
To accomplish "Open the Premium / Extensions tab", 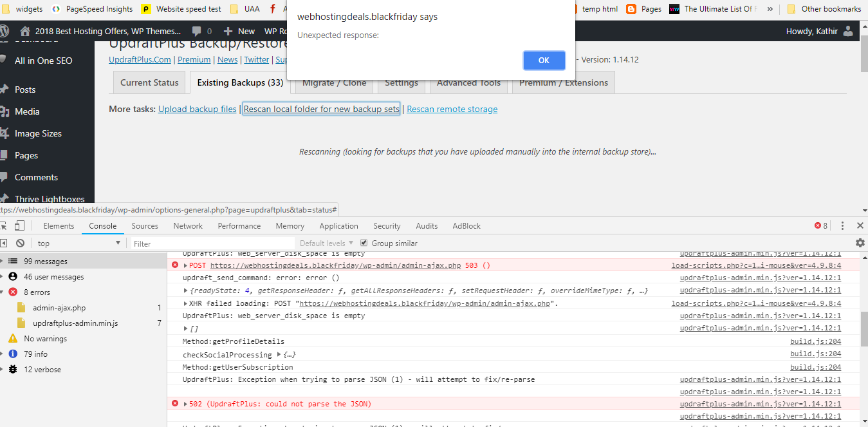I will tap(564, 82).
